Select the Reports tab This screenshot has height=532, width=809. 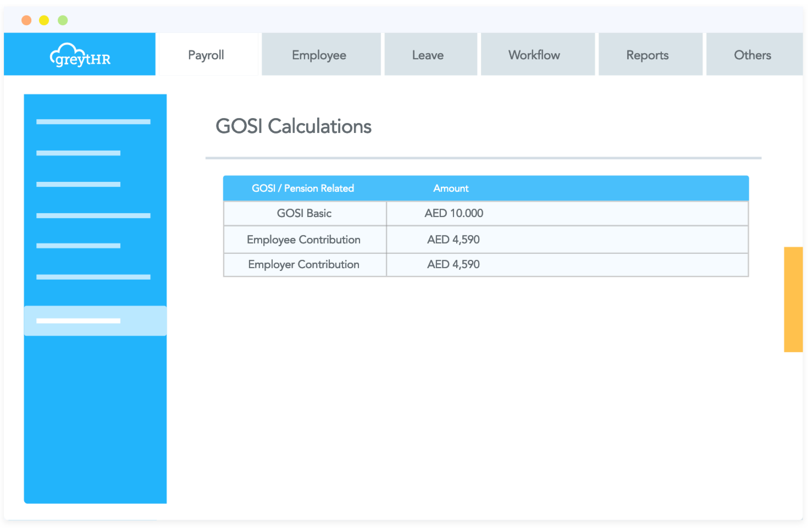point(650,54)
